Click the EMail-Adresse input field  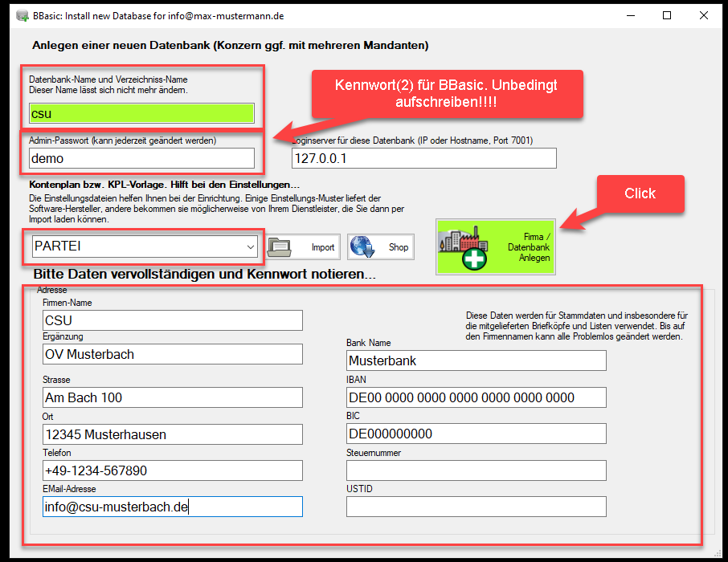click(x=172, y=507)
